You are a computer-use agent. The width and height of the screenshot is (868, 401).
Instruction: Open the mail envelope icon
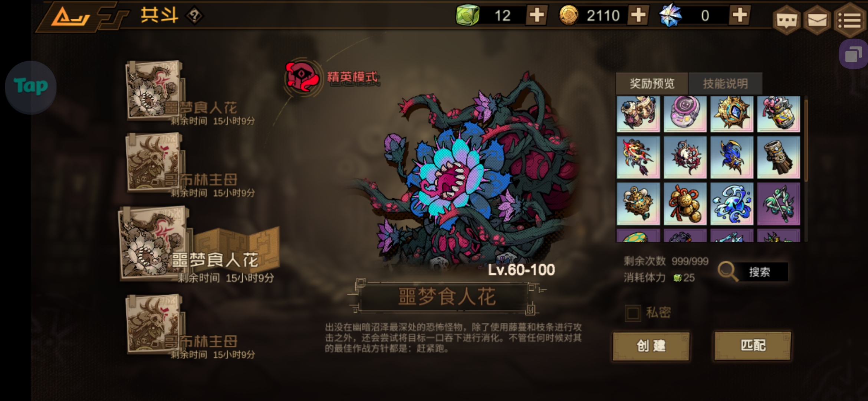tap(817, 20)
